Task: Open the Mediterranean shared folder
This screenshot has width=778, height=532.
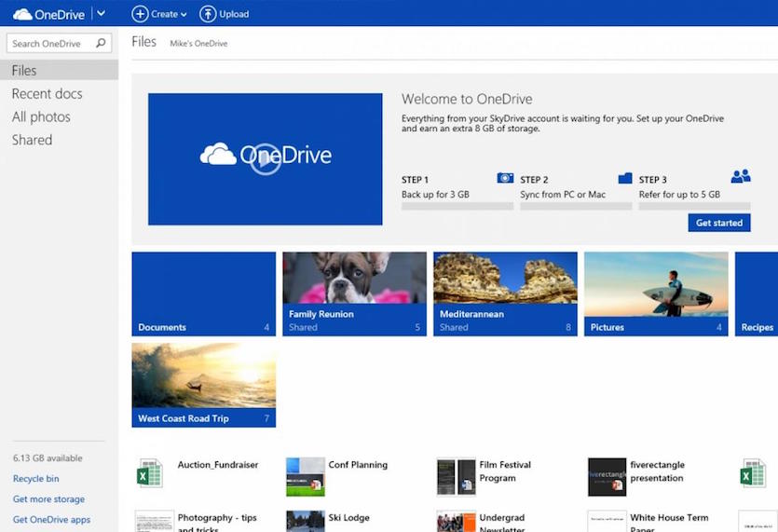Action: 506,293
